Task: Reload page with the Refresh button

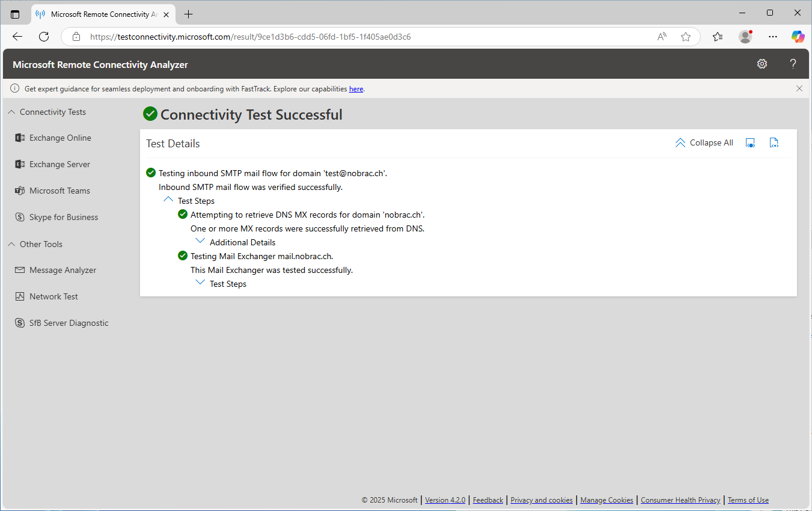Action: click(44, 37)
